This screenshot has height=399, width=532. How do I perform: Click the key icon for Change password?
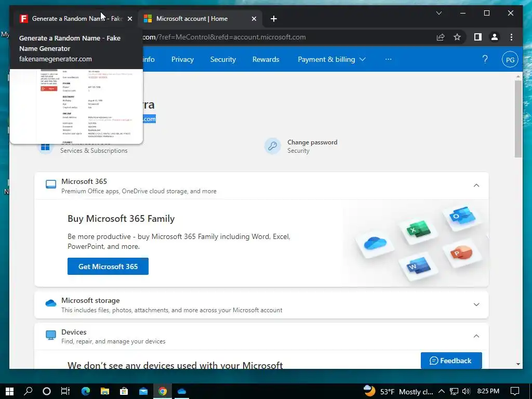272,146
